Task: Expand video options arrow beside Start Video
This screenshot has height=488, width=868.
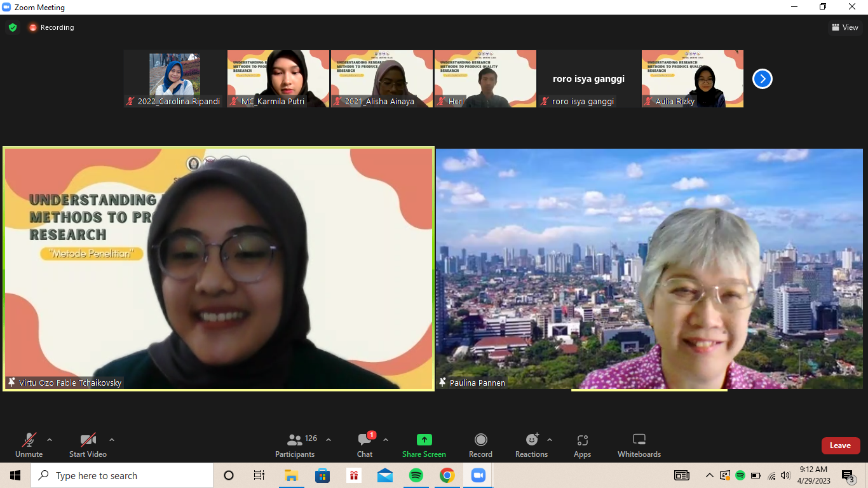Action: [x=112, y=440]
